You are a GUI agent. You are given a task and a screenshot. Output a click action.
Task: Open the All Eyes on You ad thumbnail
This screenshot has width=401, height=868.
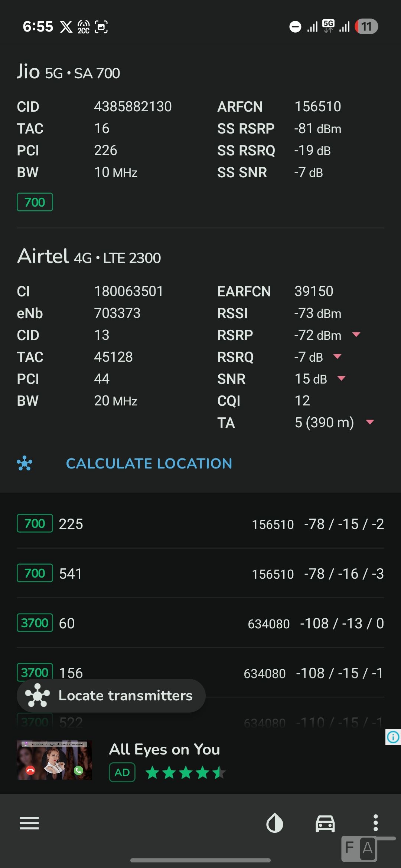click(x=54, y=760)
